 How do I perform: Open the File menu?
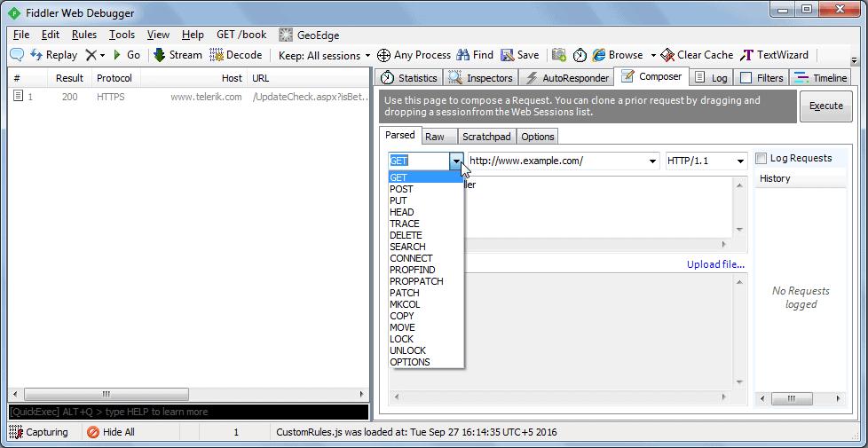click(21, 35)
